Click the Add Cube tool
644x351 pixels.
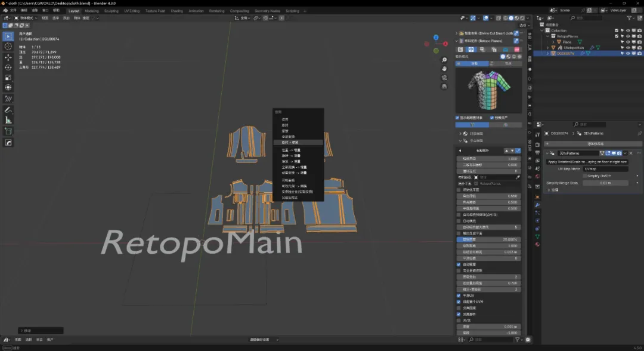8,131
